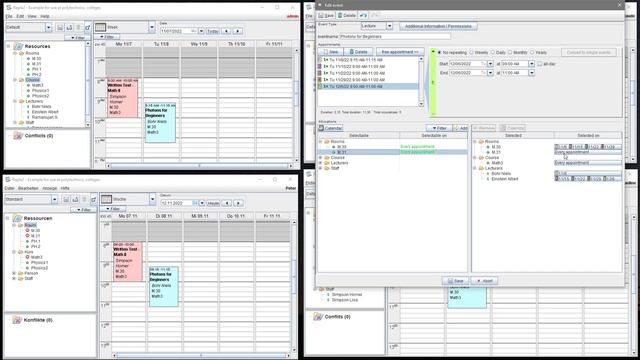Open the Standard dropdown in German window

pos(54,200)
